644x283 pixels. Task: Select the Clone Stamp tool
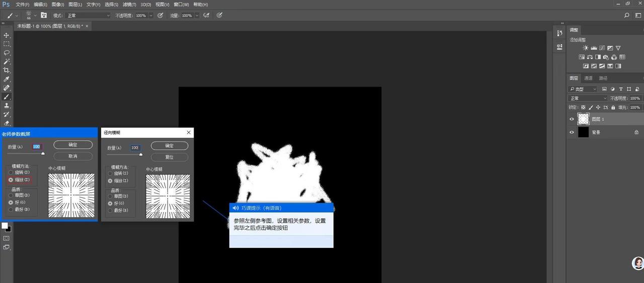(7, 106)
